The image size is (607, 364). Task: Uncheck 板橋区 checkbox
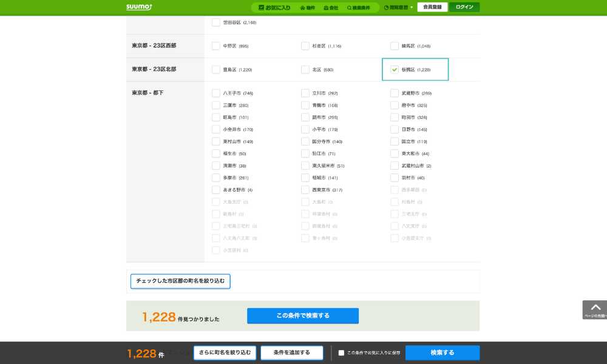point(395,70)
